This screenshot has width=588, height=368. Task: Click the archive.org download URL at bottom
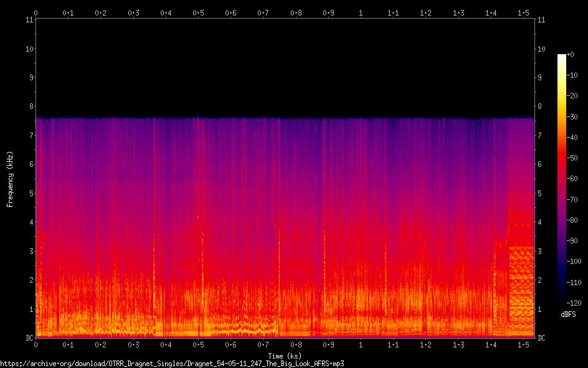(172, 363)
